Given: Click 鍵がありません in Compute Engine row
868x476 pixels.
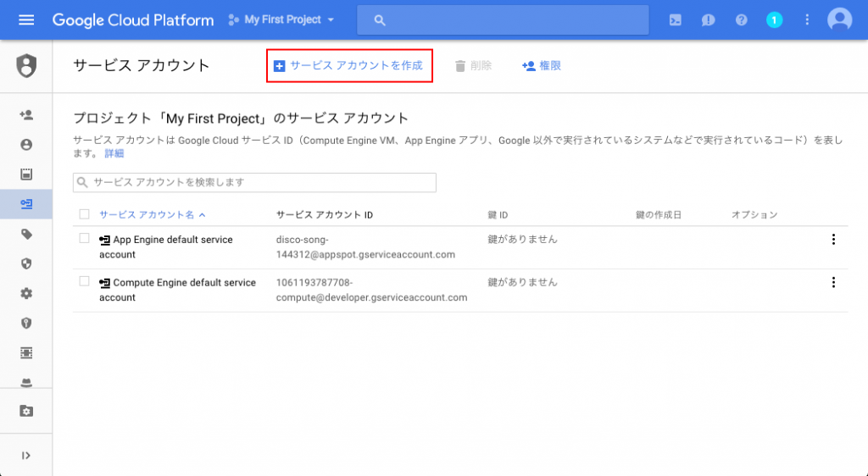Looking at the screenshot, I should [x=522, y=283].
